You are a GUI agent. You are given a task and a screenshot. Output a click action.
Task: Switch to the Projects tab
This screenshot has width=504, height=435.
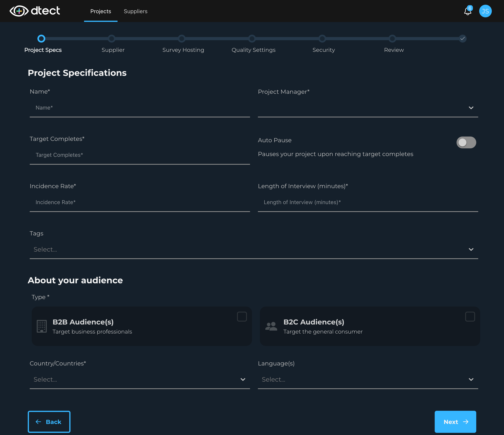[x=101, y=11]
